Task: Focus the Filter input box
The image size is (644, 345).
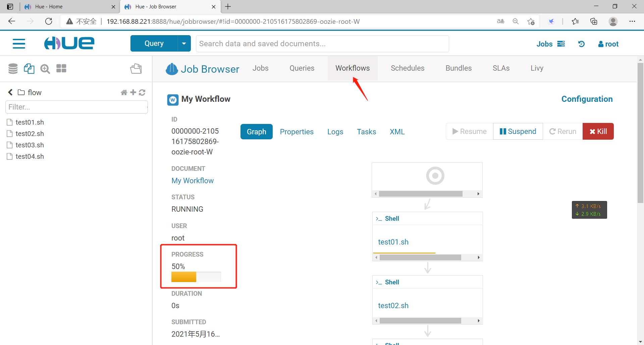Action: click(x=76, y=107)
